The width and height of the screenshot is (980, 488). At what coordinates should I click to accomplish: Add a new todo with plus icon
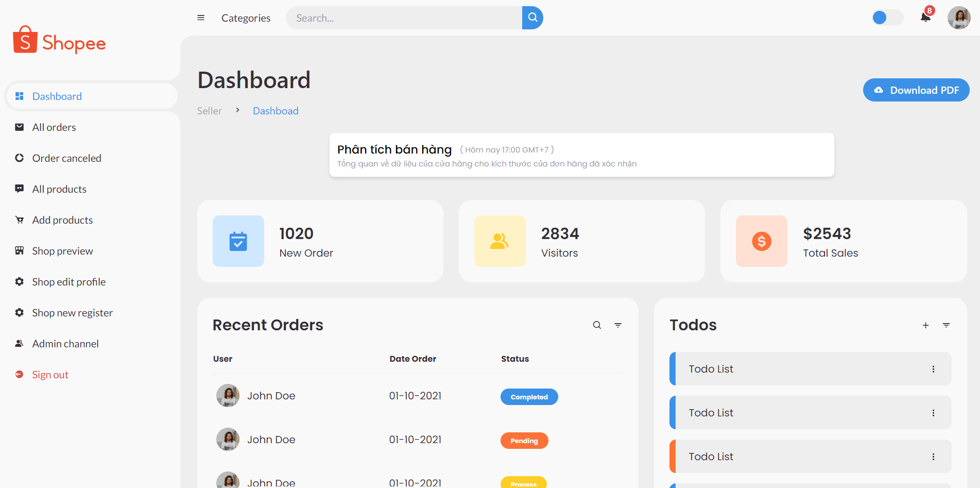(925, 325)
